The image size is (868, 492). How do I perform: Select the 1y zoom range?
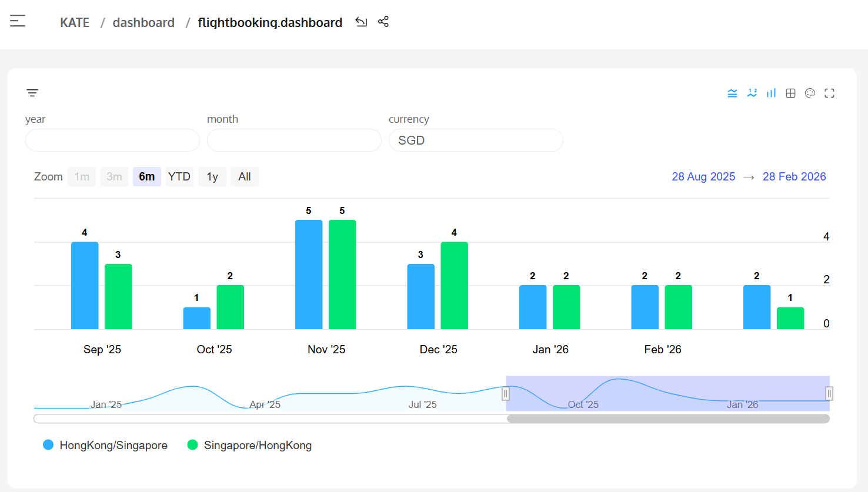[212, 177]
